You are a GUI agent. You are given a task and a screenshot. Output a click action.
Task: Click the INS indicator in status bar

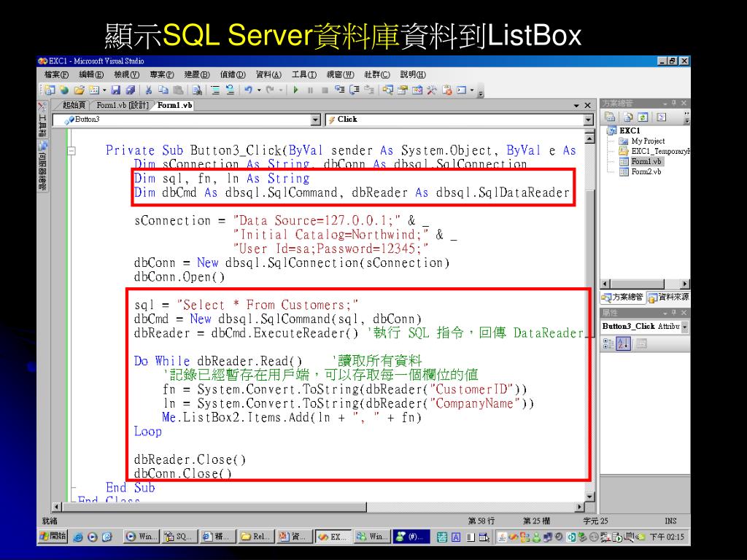pos(671,521)
